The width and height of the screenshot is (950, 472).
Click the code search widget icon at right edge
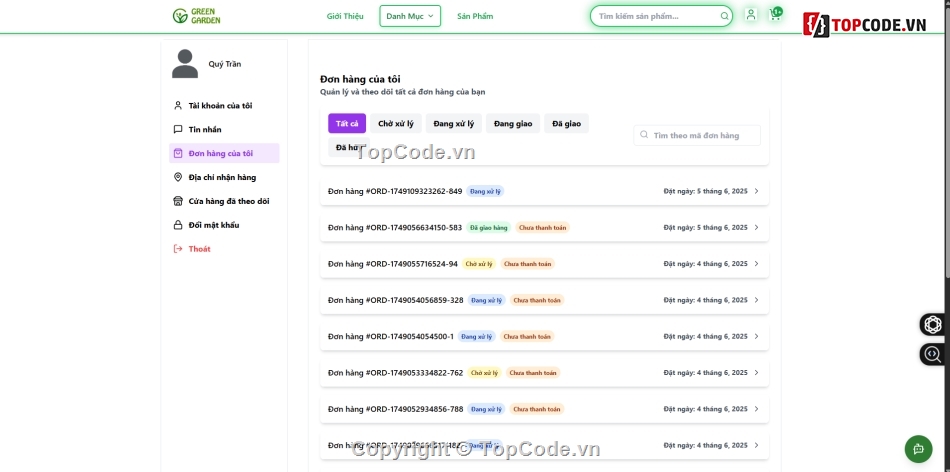pyautogui.click(x=933, y=354)
